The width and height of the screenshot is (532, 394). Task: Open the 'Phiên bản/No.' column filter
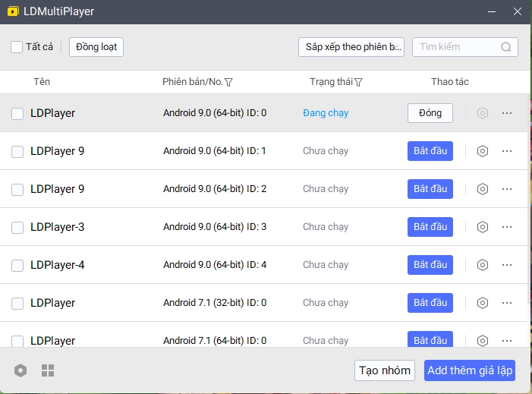pos(228,82)
